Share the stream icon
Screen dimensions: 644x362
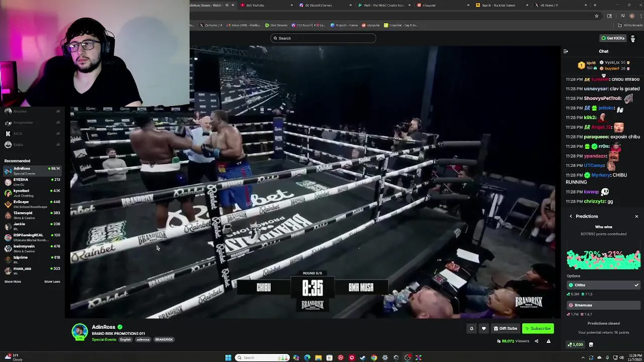[x=536, y=341]
